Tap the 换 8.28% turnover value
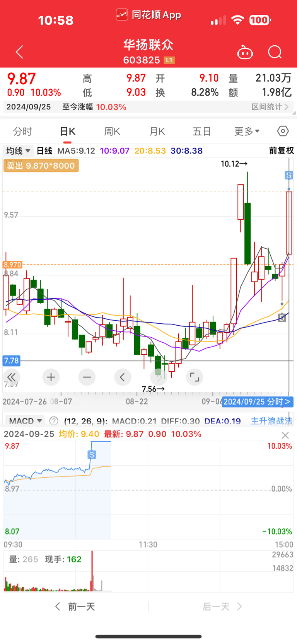This screenshot has width=297, height=644. click(x=188, y=92)
